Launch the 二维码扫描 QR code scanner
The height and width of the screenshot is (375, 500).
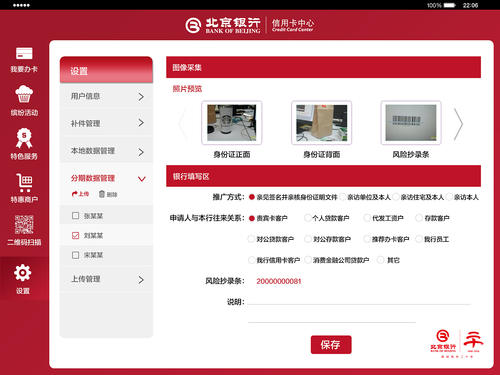coord(24,225)
